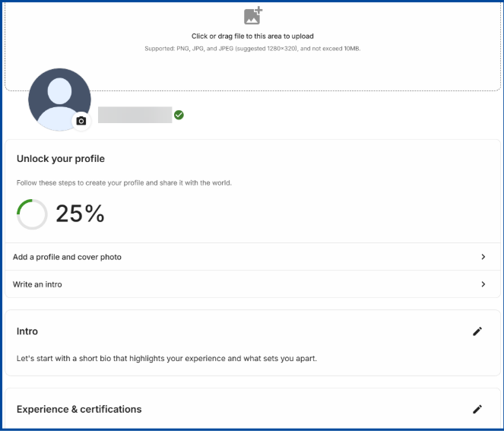
Task: Expand the Write an intro chevron
Action: pos(483,284)
